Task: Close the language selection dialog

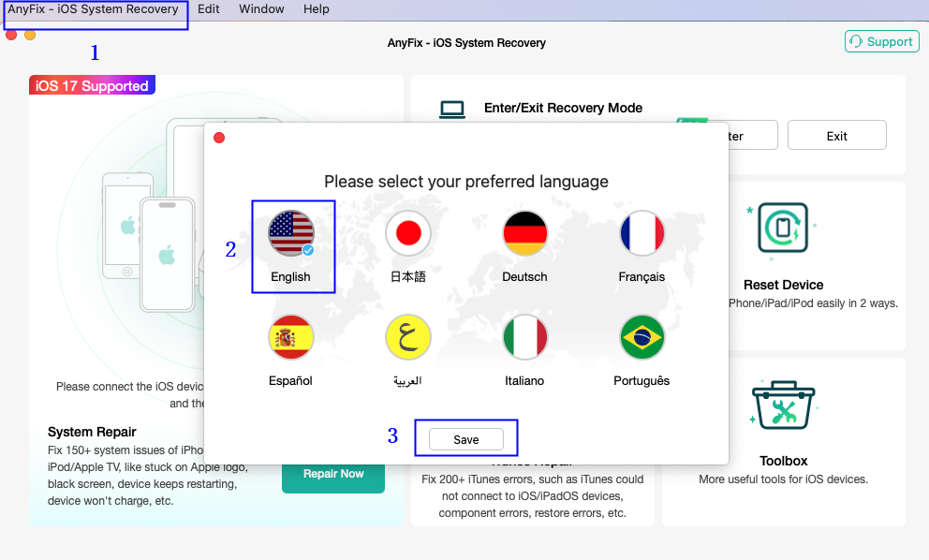Action: click(219, 138)
